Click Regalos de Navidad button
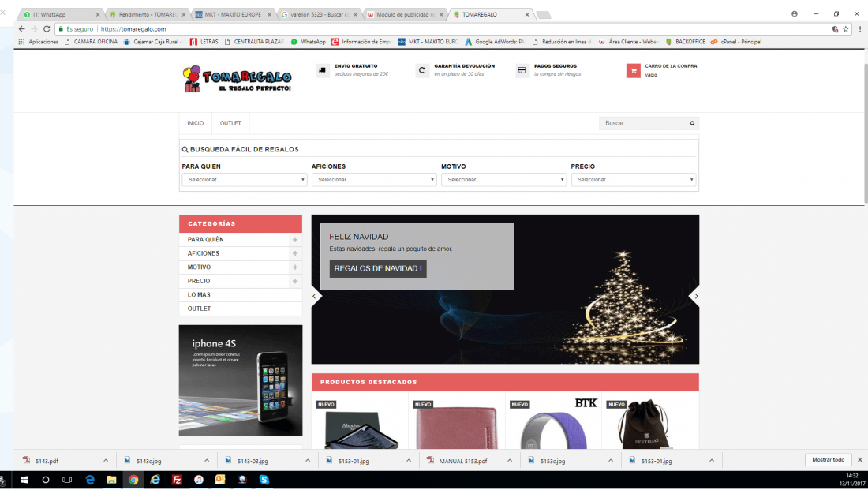This screenshot has height=490, width=868. click(x=378, y=268)
